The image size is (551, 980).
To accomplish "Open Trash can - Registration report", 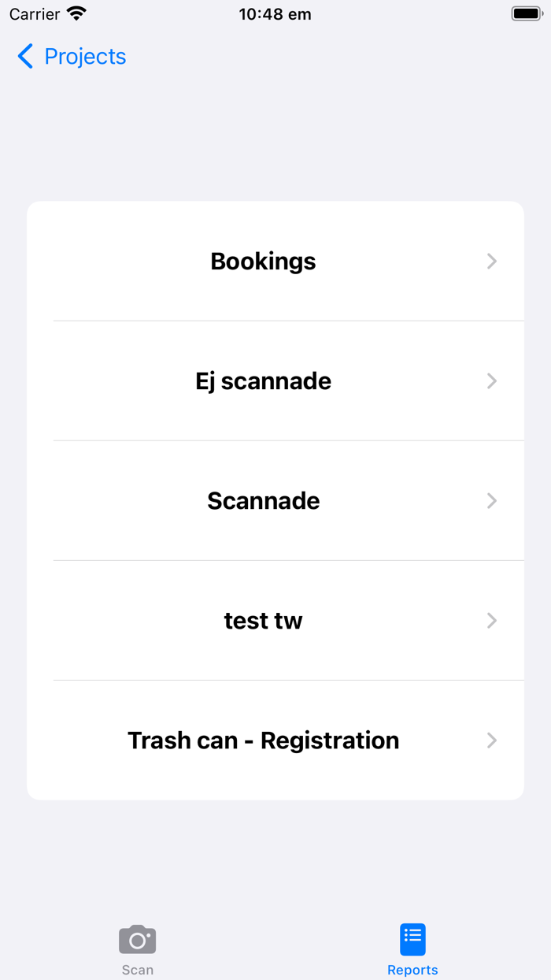I will click(263, 741).
